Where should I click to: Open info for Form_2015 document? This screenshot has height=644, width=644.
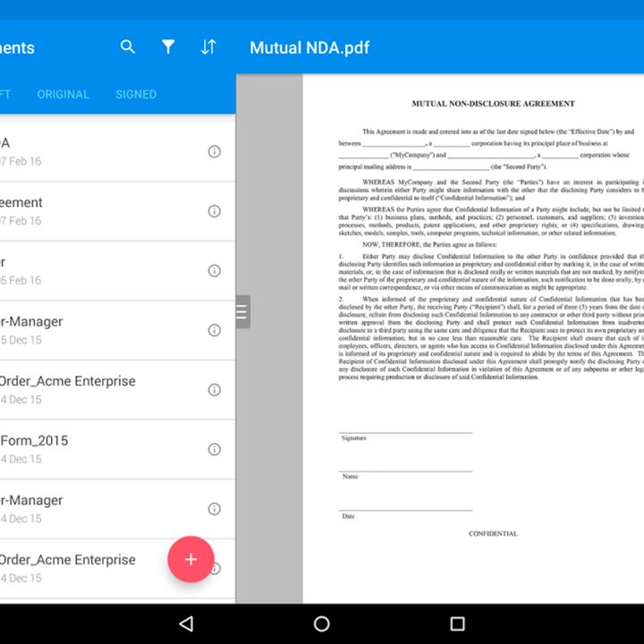click(214, 449)
